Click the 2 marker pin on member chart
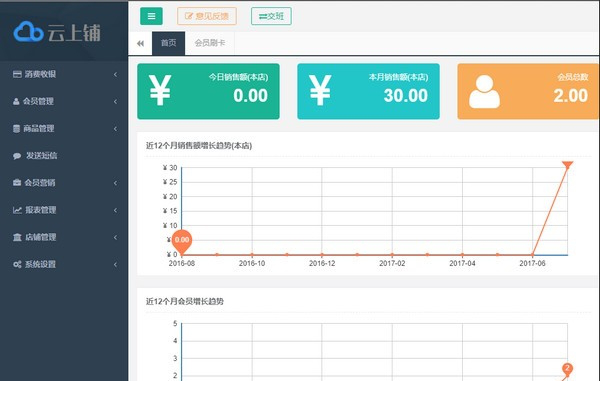The height and width of the screenshot is (396, 600). click(x=567, y=370)
